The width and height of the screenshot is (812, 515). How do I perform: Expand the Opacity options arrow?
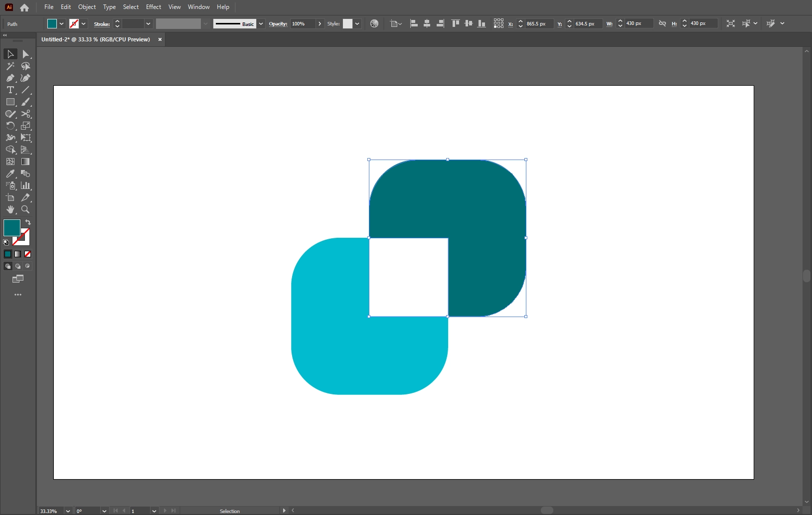tap(320, 23)
